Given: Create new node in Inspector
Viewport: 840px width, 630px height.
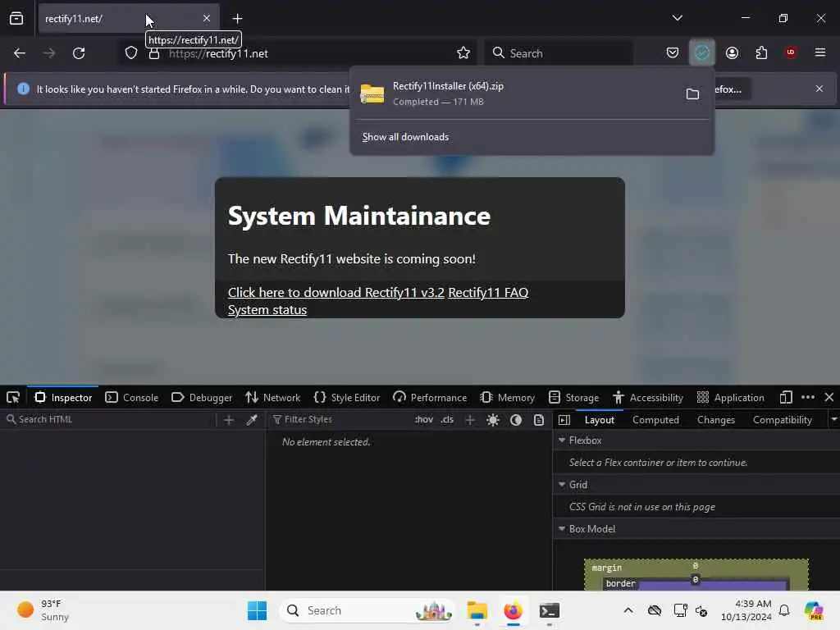Looking at the screenshot, I should pos(229,420).
